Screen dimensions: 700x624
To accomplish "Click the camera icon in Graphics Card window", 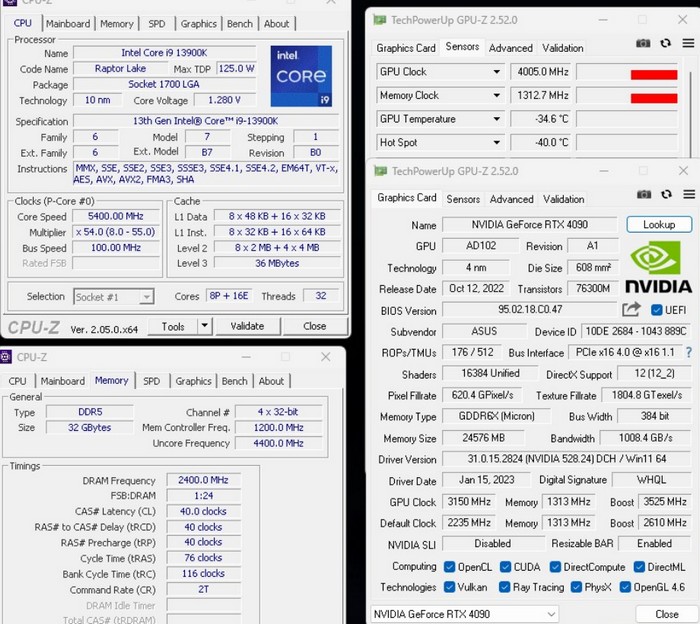I will coord(644,195).
